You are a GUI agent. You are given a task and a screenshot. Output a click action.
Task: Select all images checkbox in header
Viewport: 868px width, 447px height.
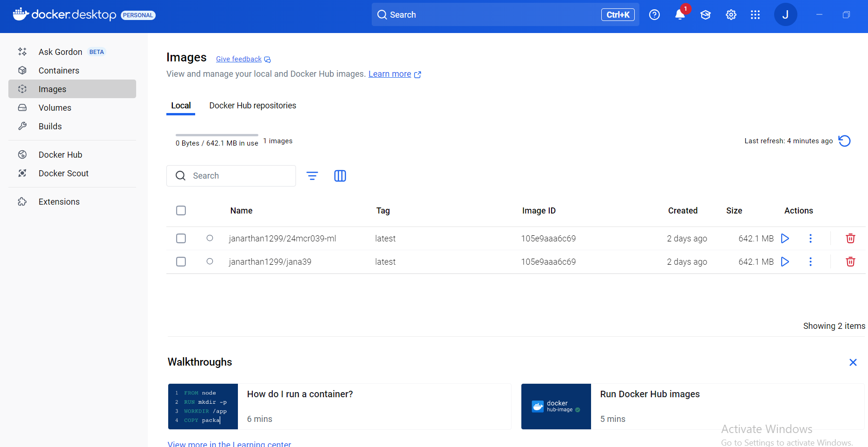click(x=181, y=211)
